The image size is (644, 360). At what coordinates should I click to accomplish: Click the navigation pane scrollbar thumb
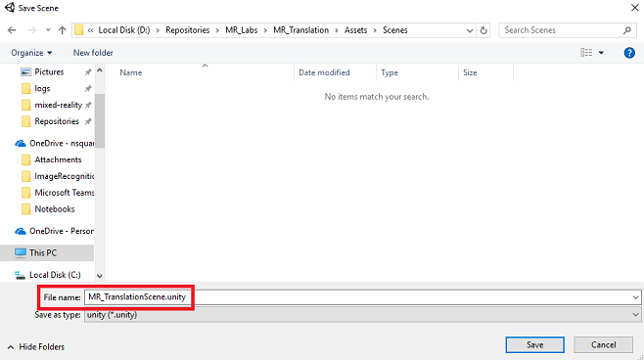(x=100, y=120)
